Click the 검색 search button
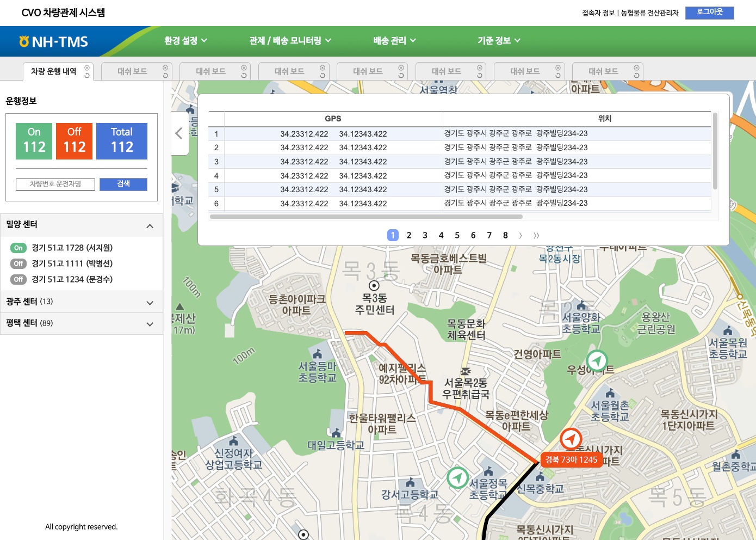Viewport: 756px width, 540px height. pyautogui.click(x=123, y=184)
